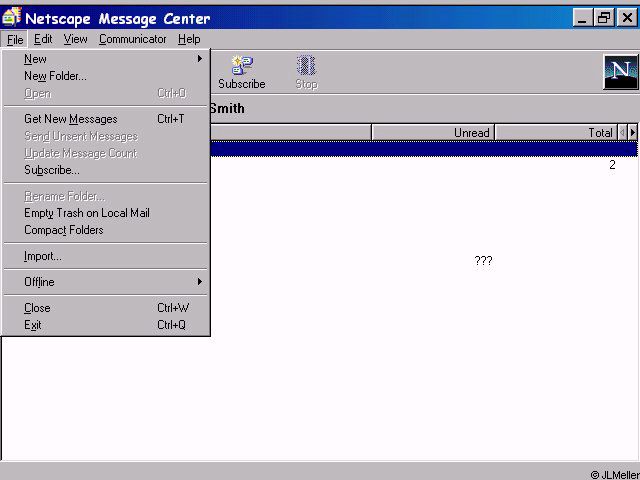Click the Message Center title bar icon

11,17
